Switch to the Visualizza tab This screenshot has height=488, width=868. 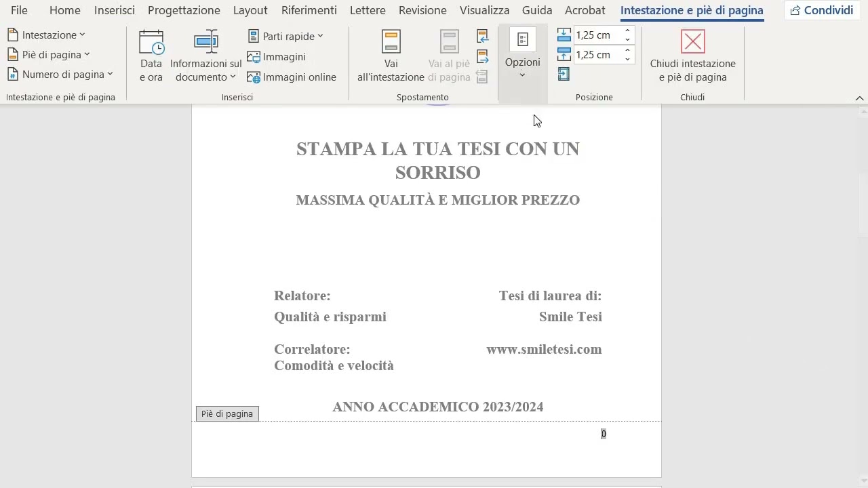tap(484, 10)
